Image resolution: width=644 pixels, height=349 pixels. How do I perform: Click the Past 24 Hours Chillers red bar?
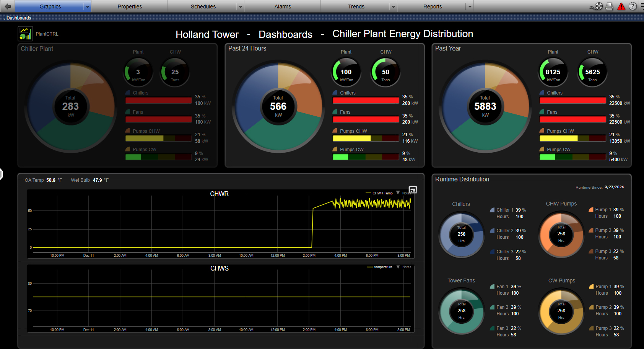366,100
